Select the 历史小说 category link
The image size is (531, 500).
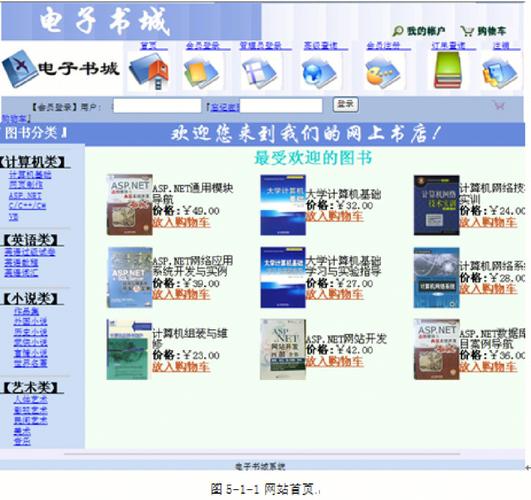[x=30, y=332]
